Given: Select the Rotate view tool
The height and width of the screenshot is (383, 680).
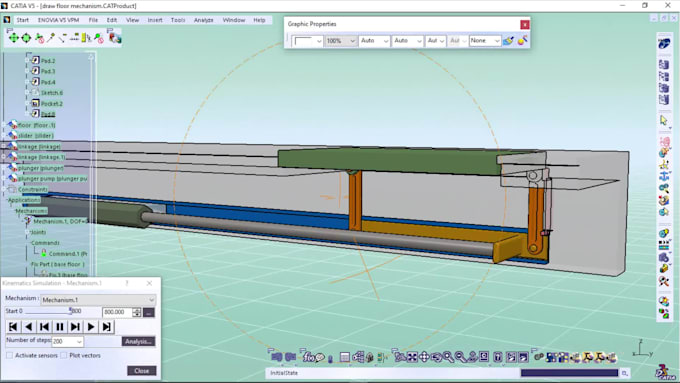Looking at the screenshot, I should coord(436,357).
